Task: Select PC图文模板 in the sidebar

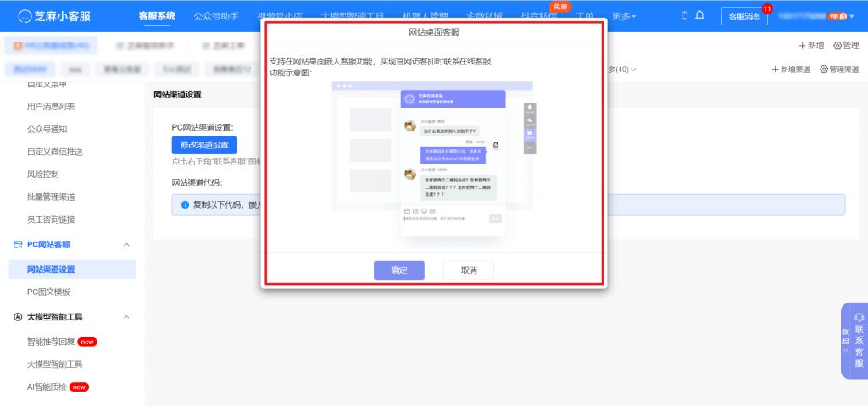Action: tap(48, 292)
